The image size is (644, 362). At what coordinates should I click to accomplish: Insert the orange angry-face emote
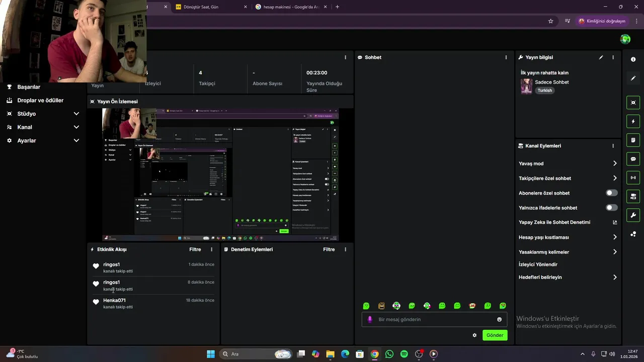[472, 306]
